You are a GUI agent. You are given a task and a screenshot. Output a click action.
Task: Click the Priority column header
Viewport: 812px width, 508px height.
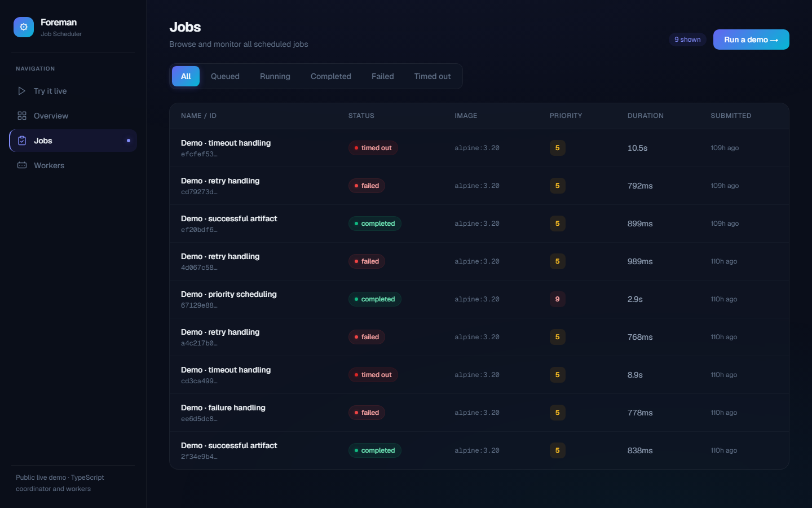pyautogui.click(x=566, y=116)
